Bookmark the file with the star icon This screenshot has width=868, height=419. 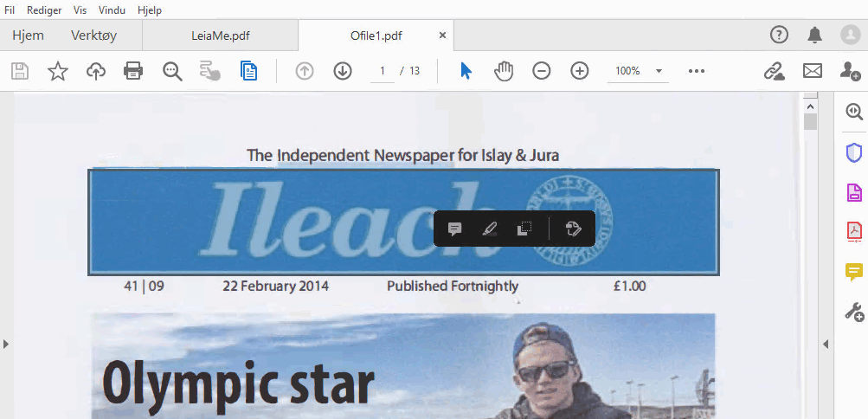point(58,71)
